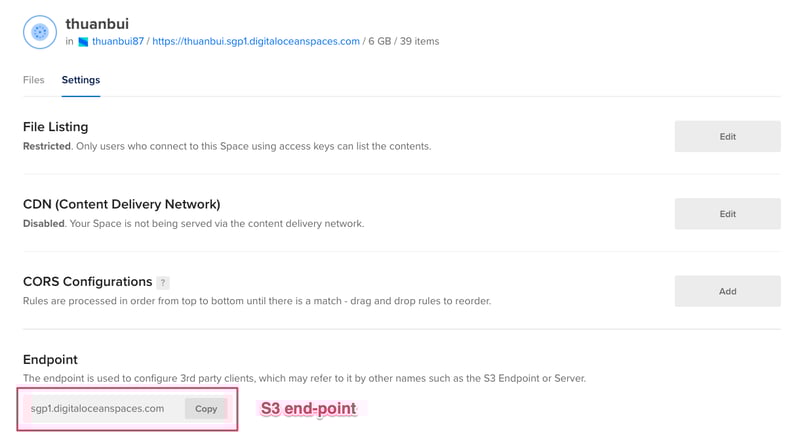Click the Endpoint section heading
The image size is (800, 440).
point(50,359)
